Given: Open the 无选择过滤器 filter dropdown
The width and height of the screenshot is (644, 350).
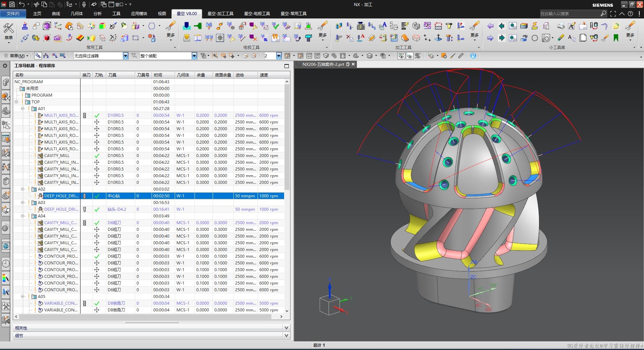Looking at the screenshot, I should pos(125,56).
